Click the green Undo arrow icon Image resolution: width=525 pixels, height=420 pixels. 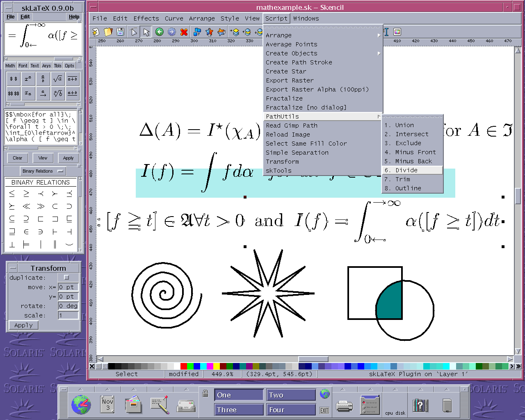tap(160, 32)
